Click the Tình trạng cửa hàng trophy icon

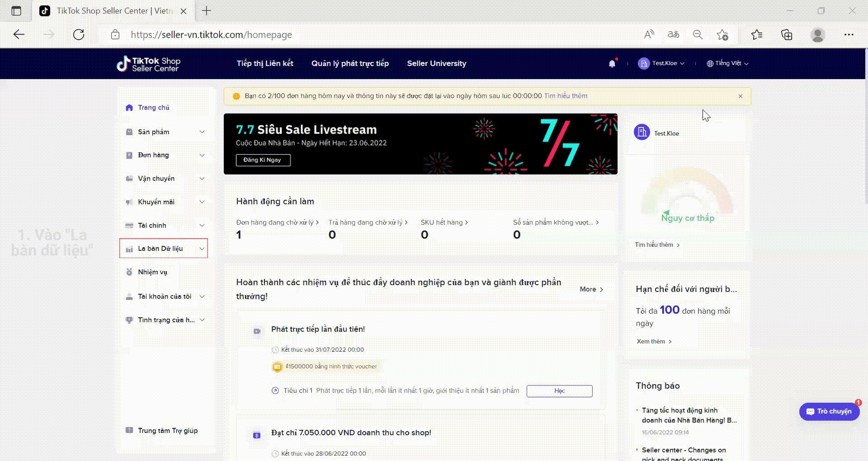coord(129,320)
